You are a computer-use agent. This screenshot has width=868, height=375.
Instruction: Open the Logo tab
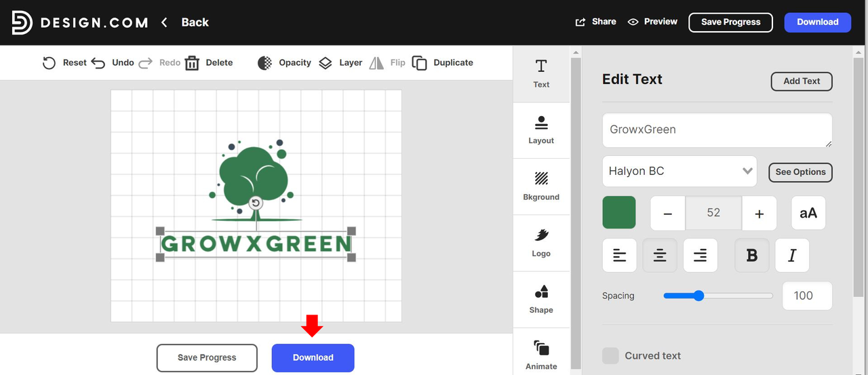[x=541, y=243]
